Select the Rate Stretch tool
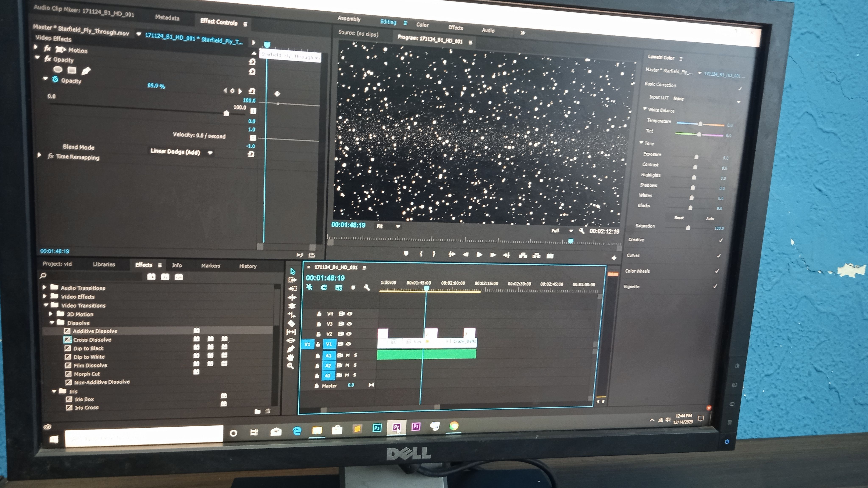The image size is (868, 488). 291,315
